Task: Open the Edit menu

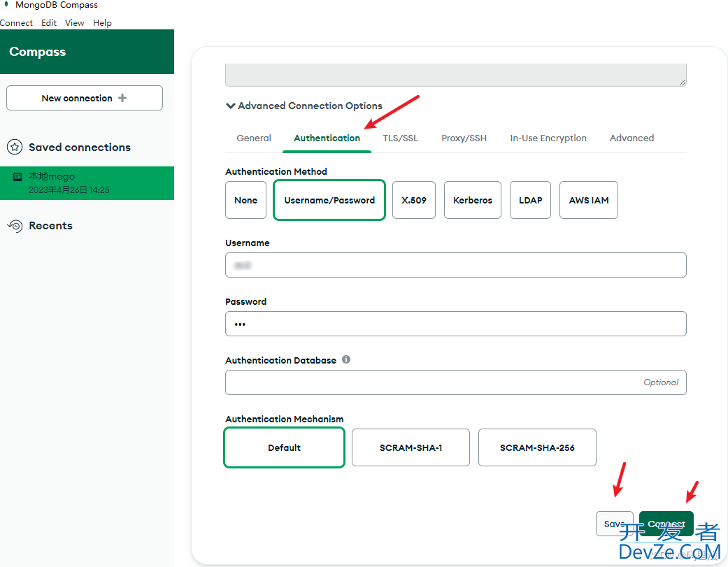Action: 49,23
